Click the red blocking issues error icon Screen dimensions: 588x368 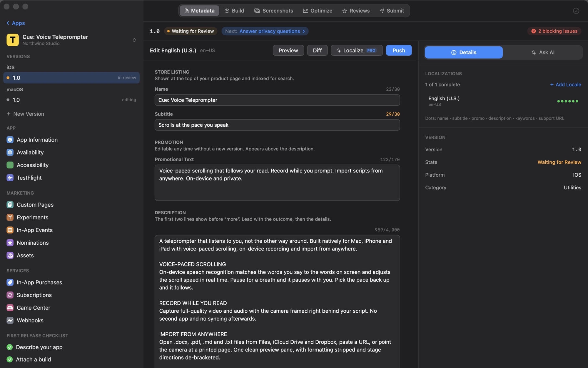(534, 31)
